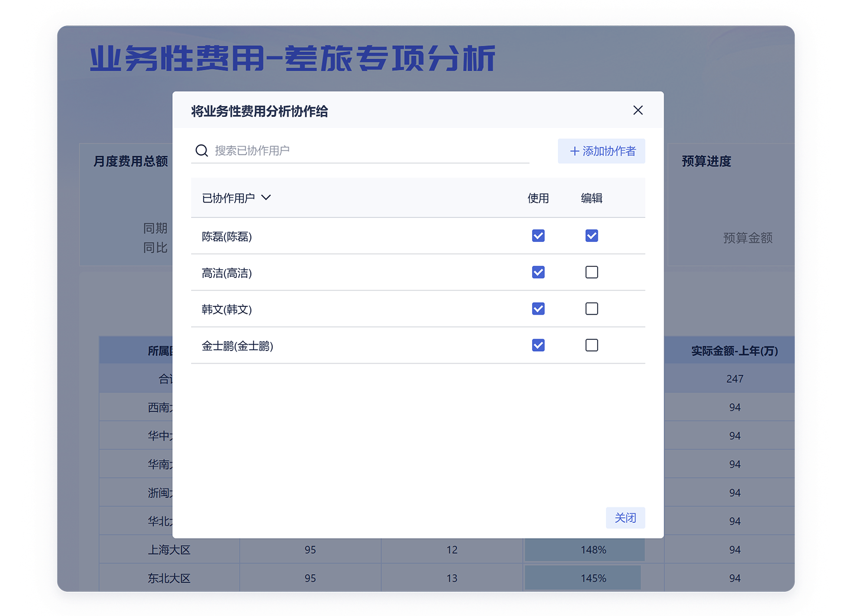This screenshot has width=852, height=616.
Task: Select the 金士鹏(金士鹏) user name
Action: pyautogui.click(x=237, y=346)
